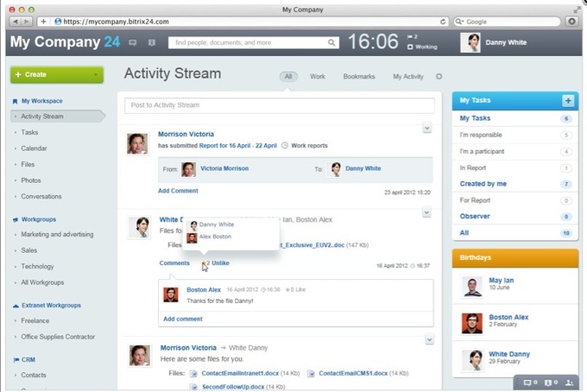Expand menu arrow on Morrison Victoria report post

[426, 128]
